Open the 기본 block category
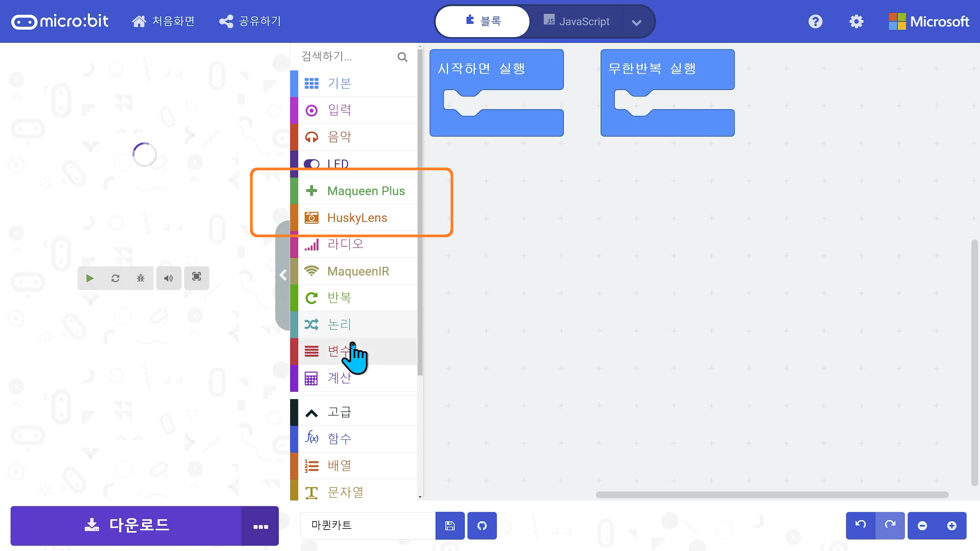980x551 pixels. pyautogui.click(x=353, y=83)
